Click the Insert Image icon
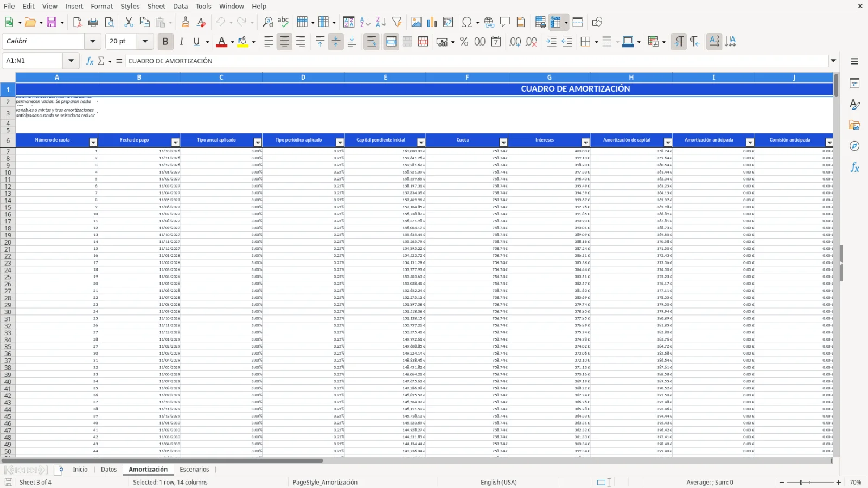The image size is (868, 488). 416,22
